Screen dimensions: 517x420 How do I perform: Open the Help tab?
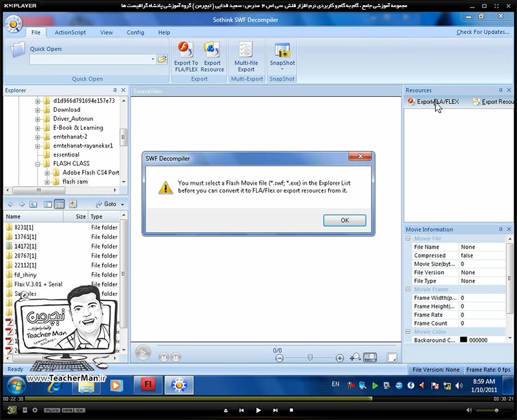164,32
